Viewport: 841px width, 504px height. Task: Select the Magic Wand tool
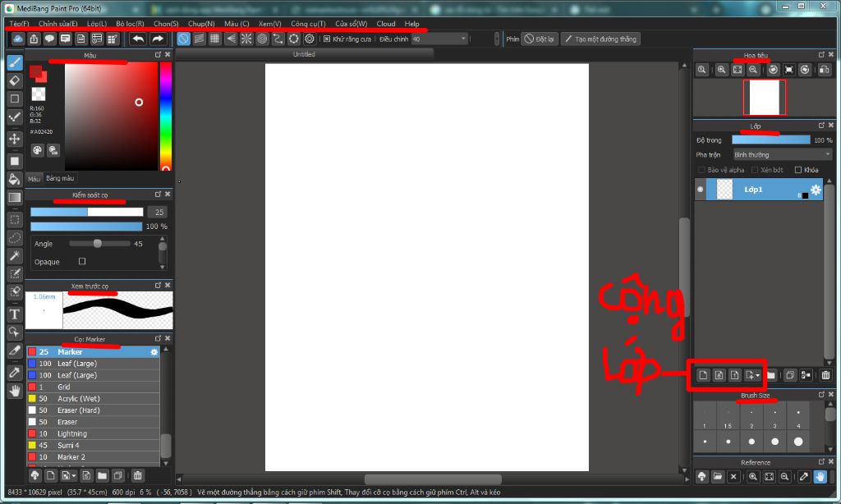[15, 256]
